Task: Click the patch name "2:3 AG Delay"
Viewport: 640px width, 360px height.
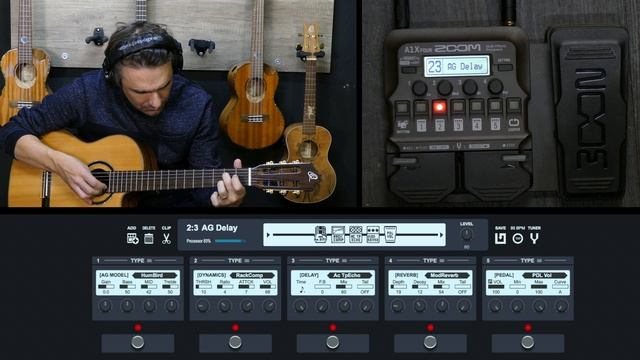Action: tap(212, 228)
